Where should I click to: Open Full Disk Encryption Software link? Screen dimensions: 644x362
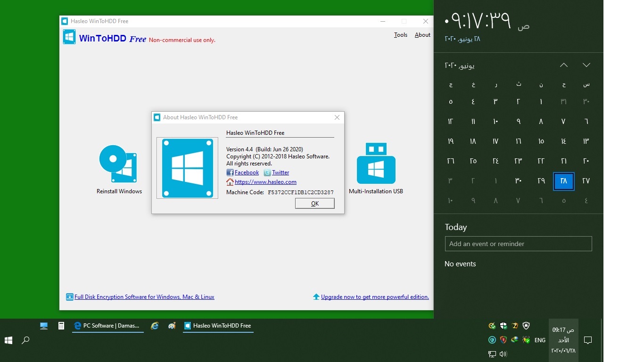point(144,297)
